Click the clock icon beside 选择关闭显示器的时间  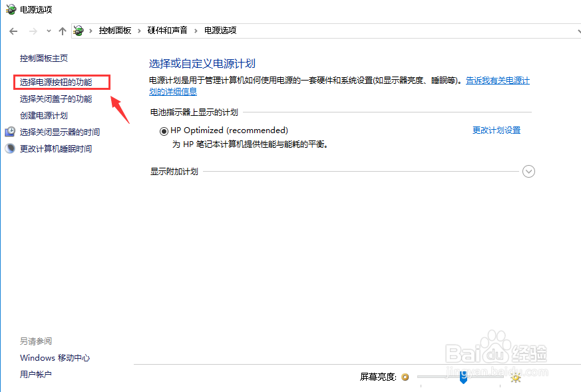(9, 132)
